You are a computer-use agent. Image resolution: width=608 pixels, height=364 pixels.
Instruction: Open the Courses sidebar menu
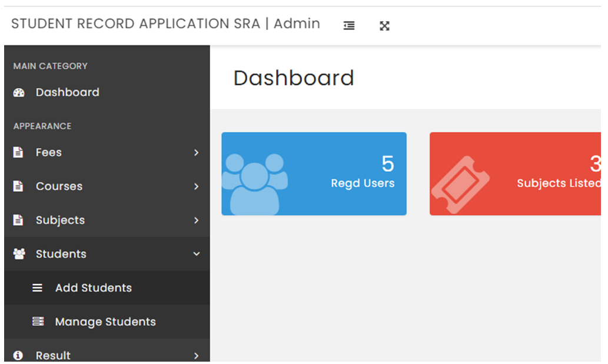point(107,186)
